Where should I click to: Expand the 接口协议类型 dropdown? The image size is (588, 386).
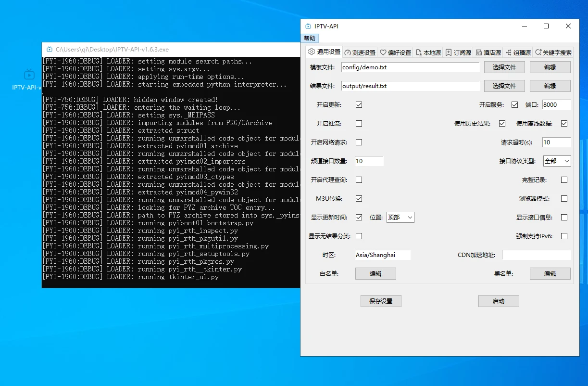[x=557, y=161]
